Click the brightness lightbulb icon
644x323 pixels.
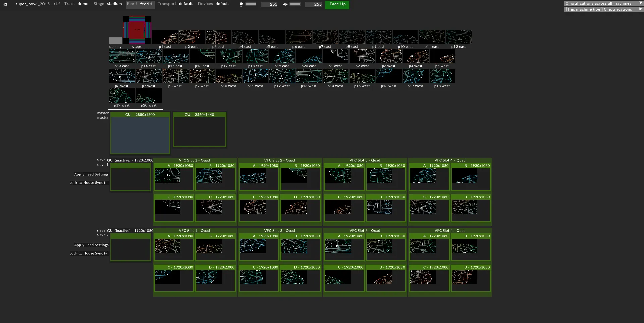coord(241,4)
